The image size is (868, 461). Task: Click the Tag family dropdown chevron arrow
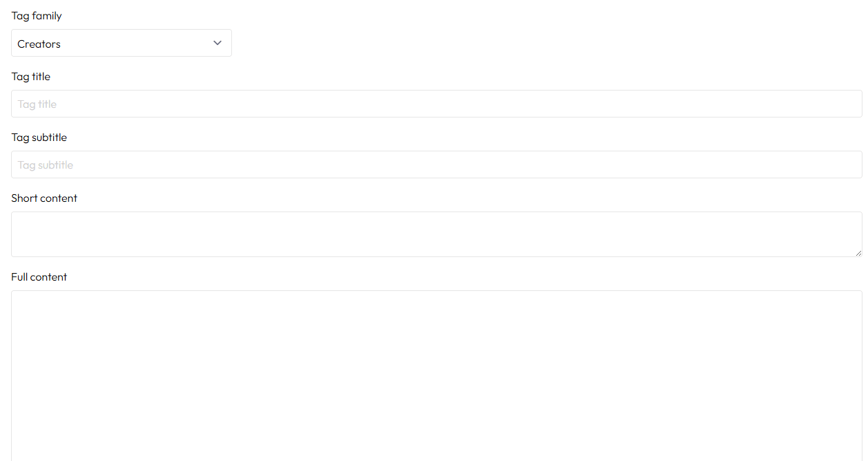pos(218,43)
